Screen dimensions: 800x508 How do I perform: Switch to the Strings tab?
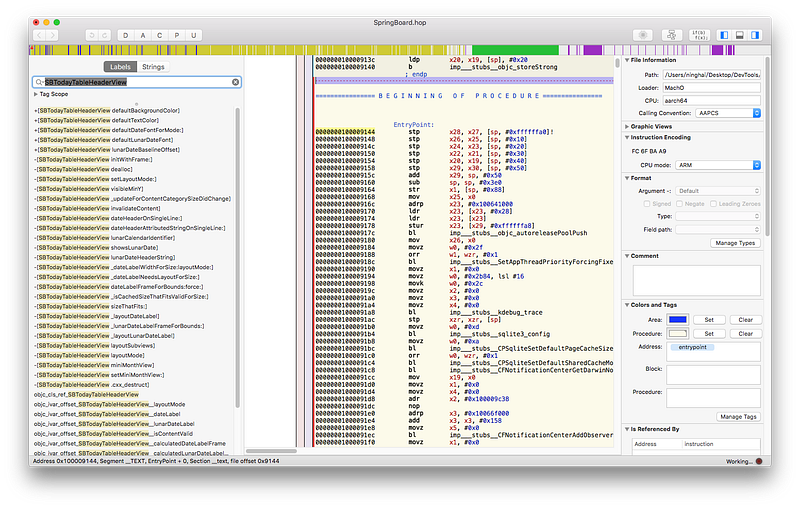coord(153,67)
